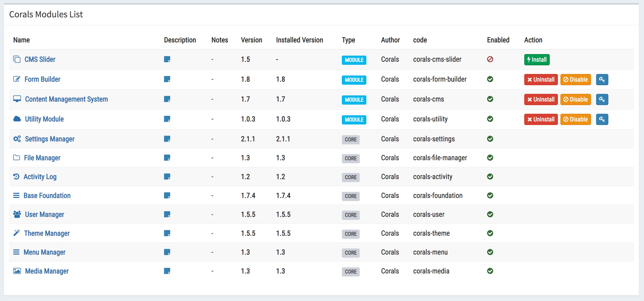Open the Activity Log link
Image resolution: width=644 pixels, height=301 pixels.
point(40,177)
